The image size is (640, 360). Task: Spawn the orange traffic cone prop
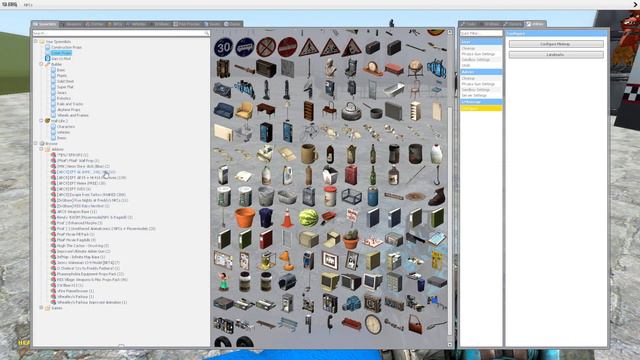(x=287, y=218)
